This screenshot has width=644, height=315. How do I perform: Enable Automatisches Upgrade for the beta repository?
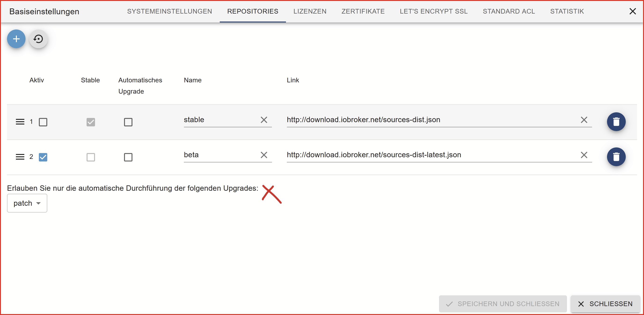pos(128,157)
